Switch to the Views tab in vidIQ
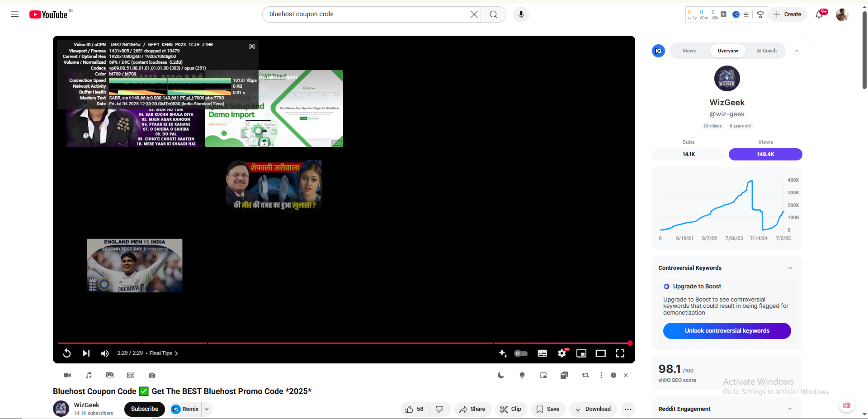This screenshot has width=868, height=419. [689, 51]
